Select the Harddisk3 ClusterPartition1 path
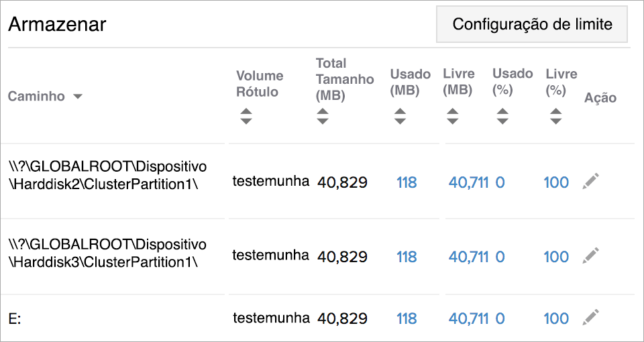This screenshot has width=644, height=342. coord(107,252)
